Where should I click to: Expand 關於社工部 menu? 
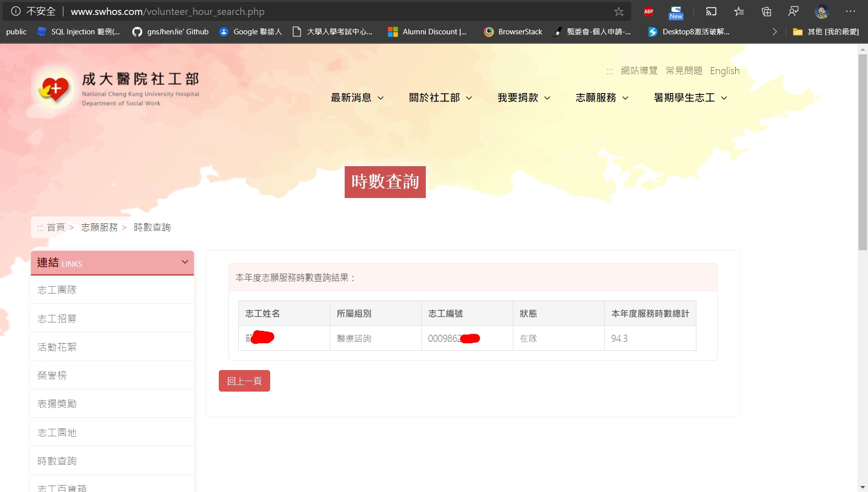click(x=441, y=98)
